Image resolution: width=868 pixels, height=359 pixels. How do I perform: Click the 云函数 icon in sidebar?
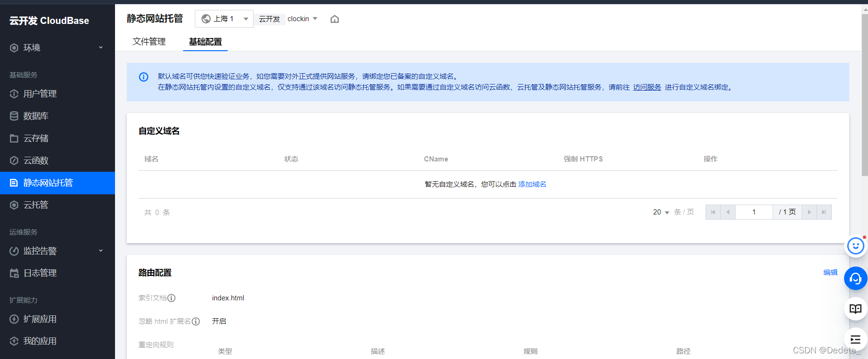tap(14, 160)
